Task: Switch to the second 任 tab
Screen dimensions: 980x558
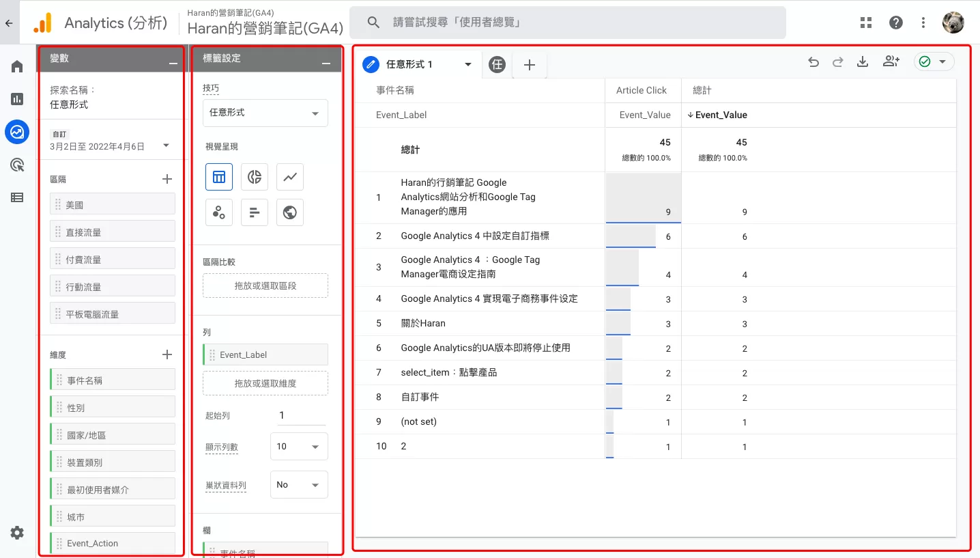Action: tap(498, 65)
